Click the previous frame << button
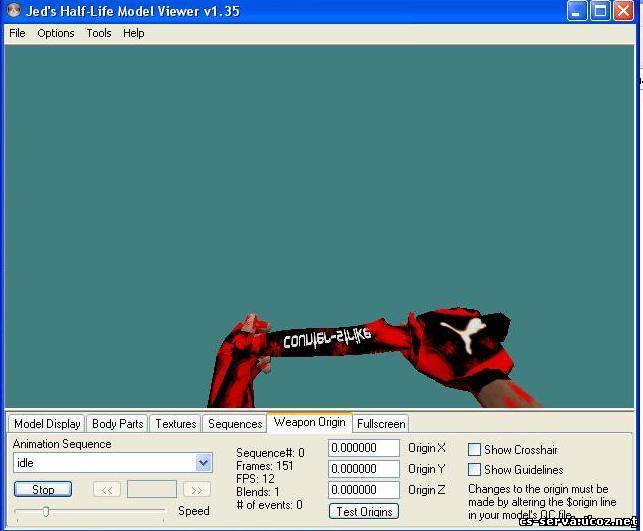 (x=107, y=490)
